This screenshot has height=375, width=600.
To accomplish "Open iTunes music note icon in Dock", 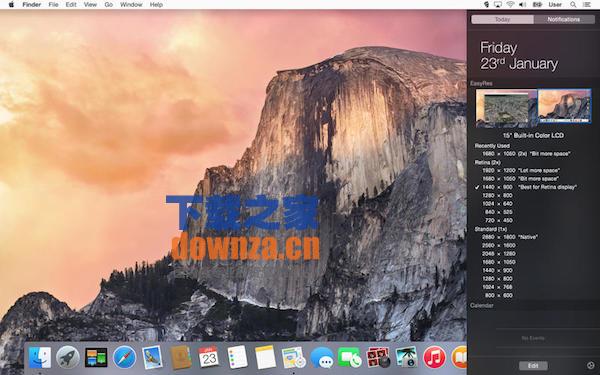I will 434,357.
